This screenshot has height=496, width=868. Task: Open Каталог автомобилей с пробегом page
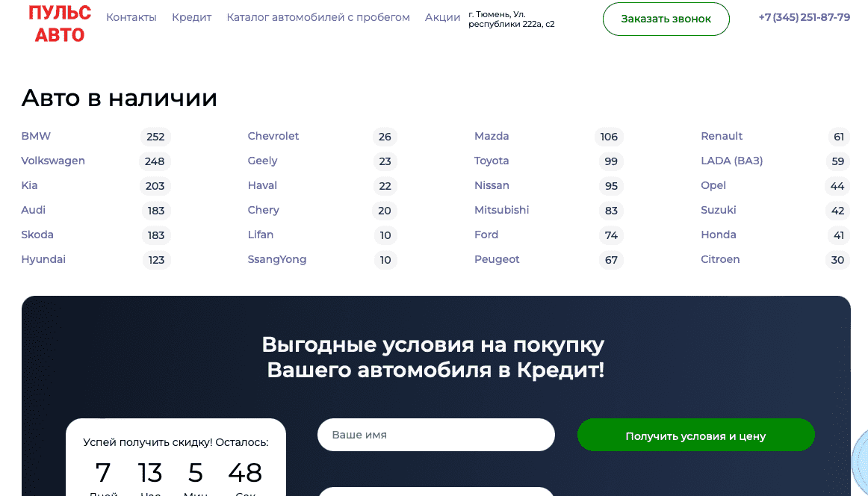pyautogui.click(x=318, y=17)
